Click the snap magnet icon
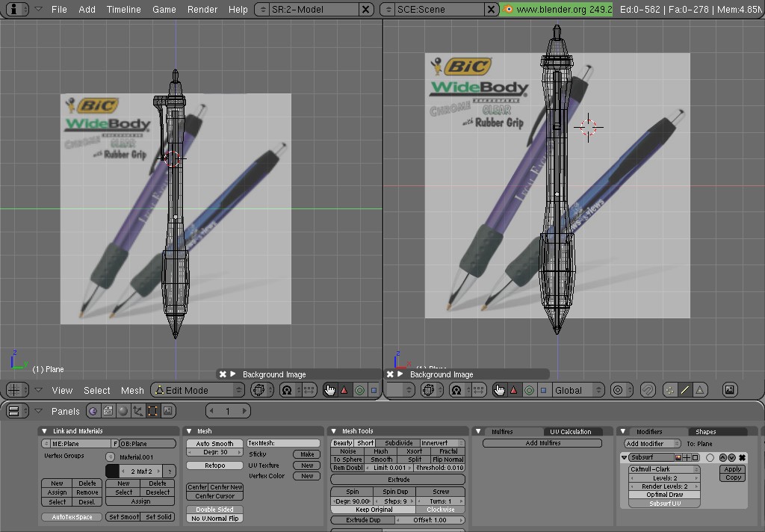 tap(648, 390)
